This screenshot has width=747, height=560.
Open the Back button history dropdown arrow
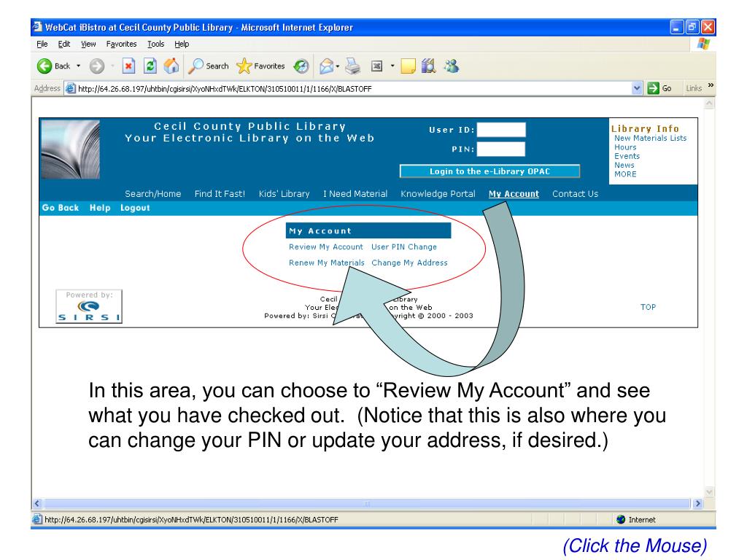[x=79, y=66]
